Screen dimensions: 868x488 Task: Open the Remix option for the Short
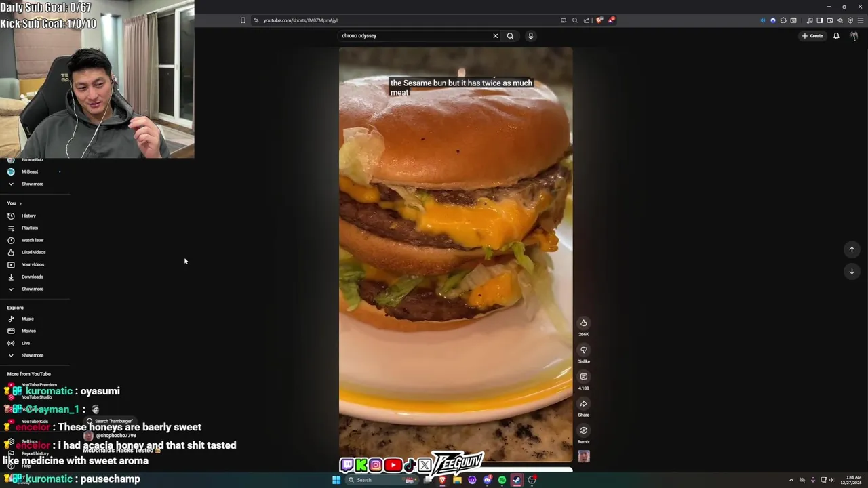(583, 430)
